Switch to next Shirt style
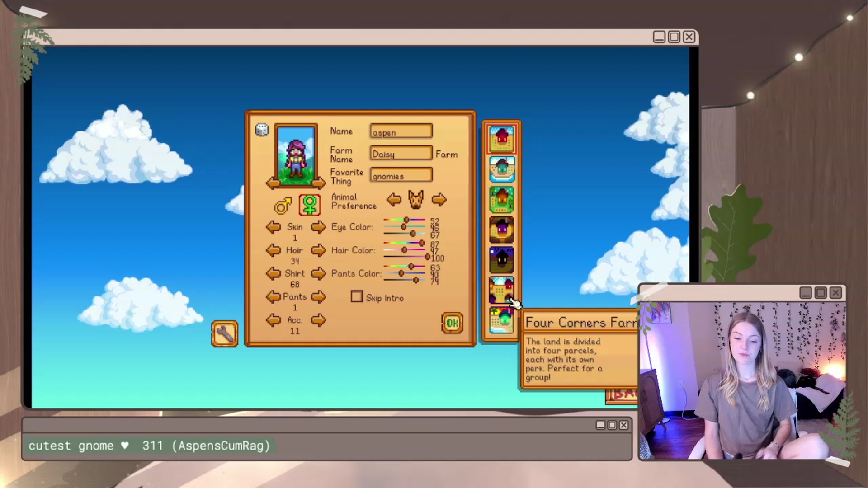This screenshot has width=868, height=488. [318, 273]
